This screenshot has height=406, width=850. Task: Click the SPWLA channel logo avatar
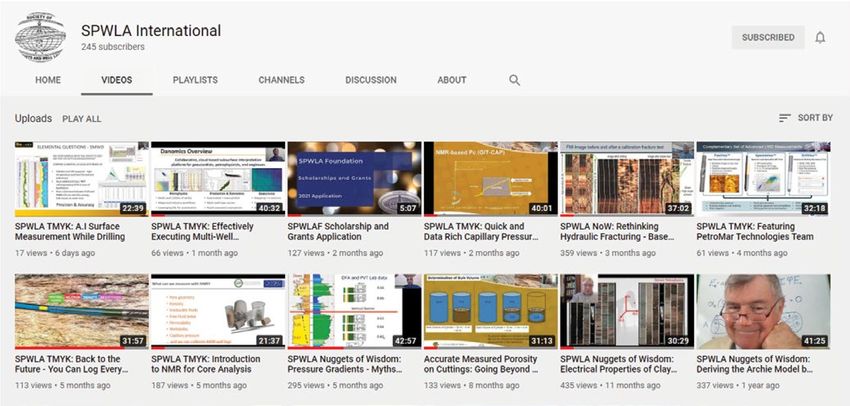(x=41, y=37)
